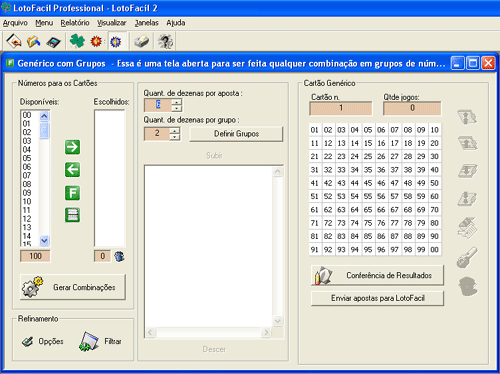Image resolution: width=500 pixels, height=374 pixels.
Task: Click the first grey card navigation icon
Action: [467, 117]
